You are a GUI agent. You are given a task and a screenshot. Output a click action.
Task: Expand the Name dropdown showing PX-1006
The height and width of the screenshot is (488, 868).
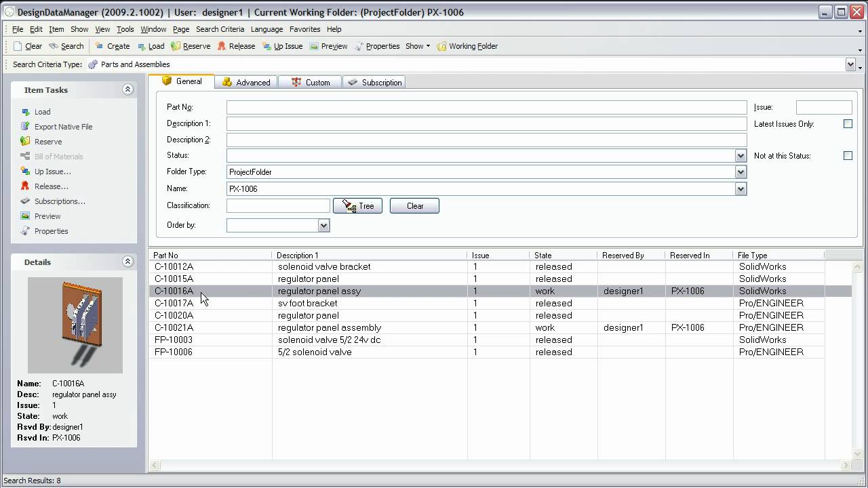pyautogui.click(x=741, y=189)
